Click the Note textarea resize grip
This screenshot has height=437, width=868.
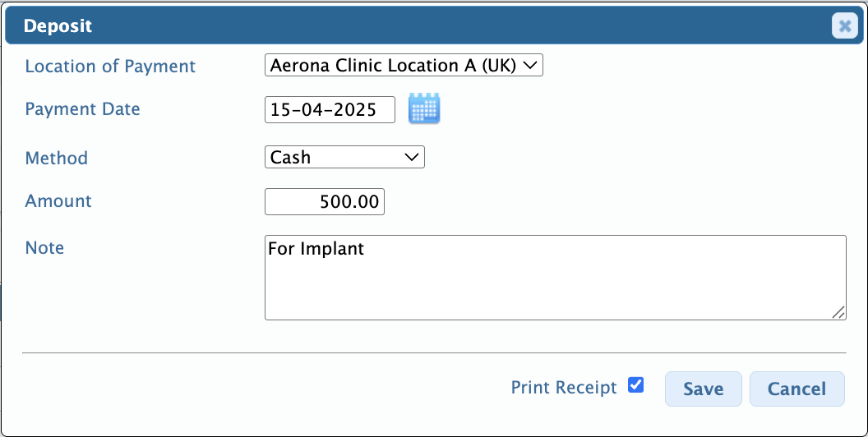(838, 312)
